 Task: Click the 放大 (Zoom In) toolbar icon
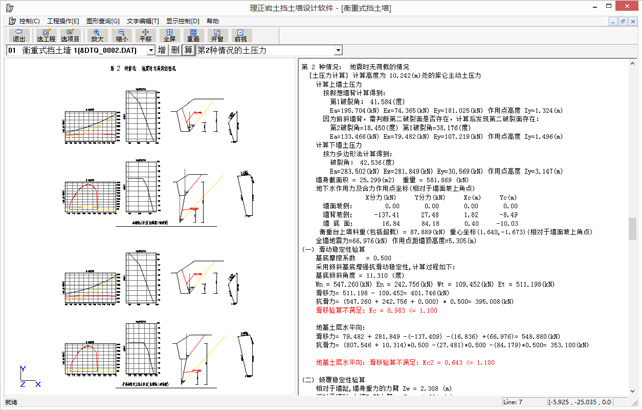(x=98, y=35)
